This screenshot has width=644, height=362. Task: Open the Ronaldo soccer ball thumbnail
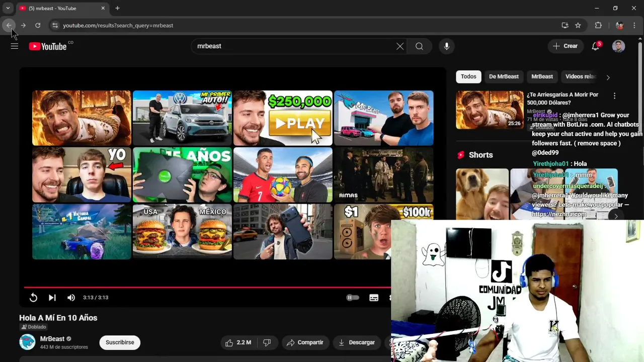283,174
